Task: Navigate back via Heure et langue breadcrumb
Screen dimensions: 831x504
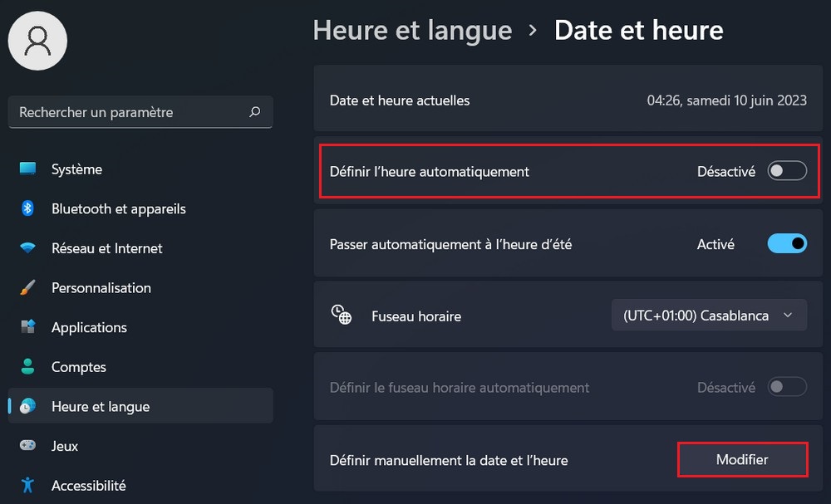Action: click(x=412, y=31)
